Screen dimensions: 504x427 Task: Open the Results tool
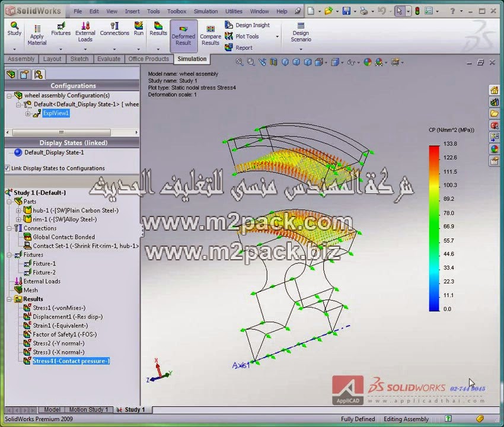pos(158,28)
